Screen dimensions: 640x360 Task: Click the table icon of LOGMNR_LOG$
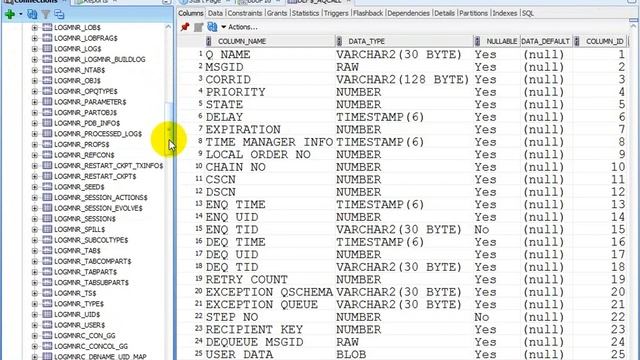(x=47, y=49)
